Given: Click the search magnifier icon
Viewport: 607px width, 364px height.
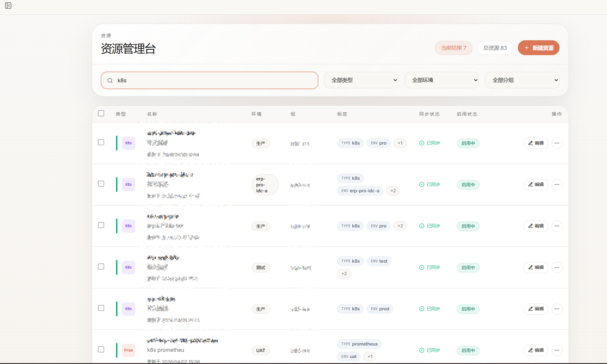Looking at the screenshot, I should click(x=110, y=80).
